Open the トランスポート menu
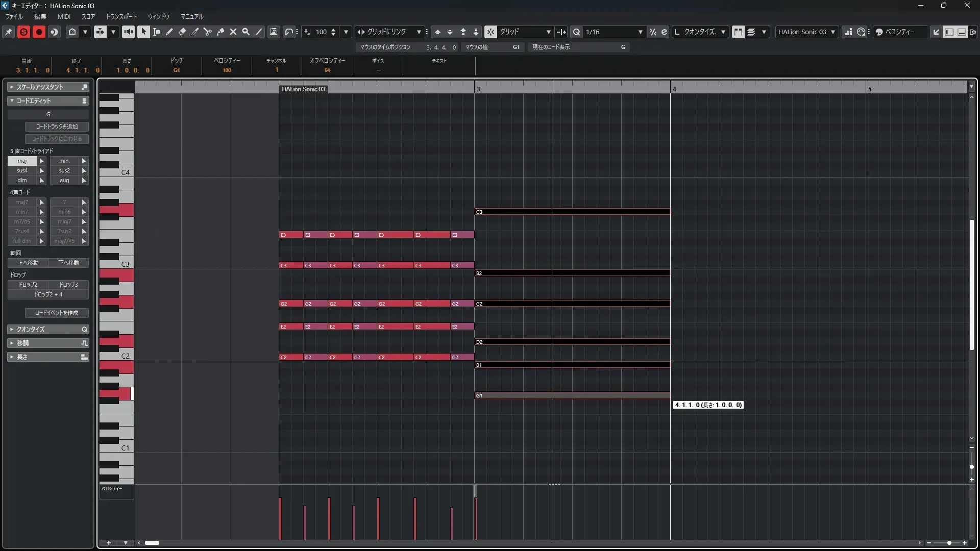Screen dimensions: 980x551 [x=121, y=16]
